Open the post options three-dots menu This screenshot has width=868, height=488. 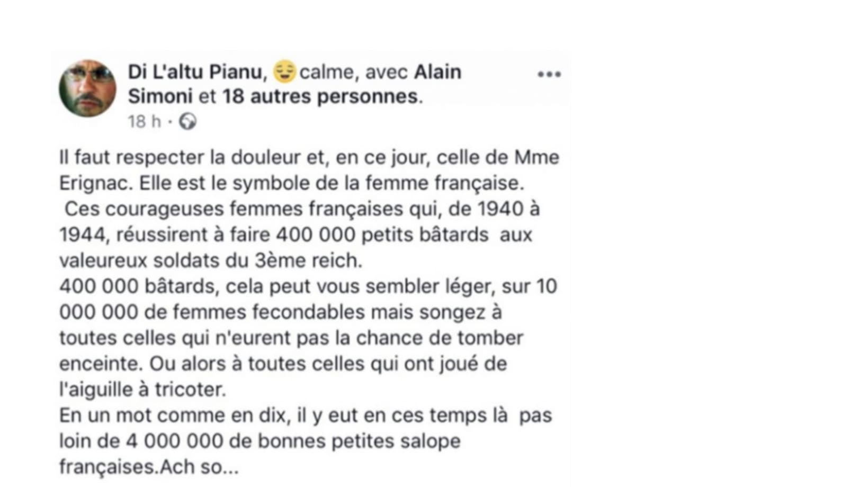549,74
